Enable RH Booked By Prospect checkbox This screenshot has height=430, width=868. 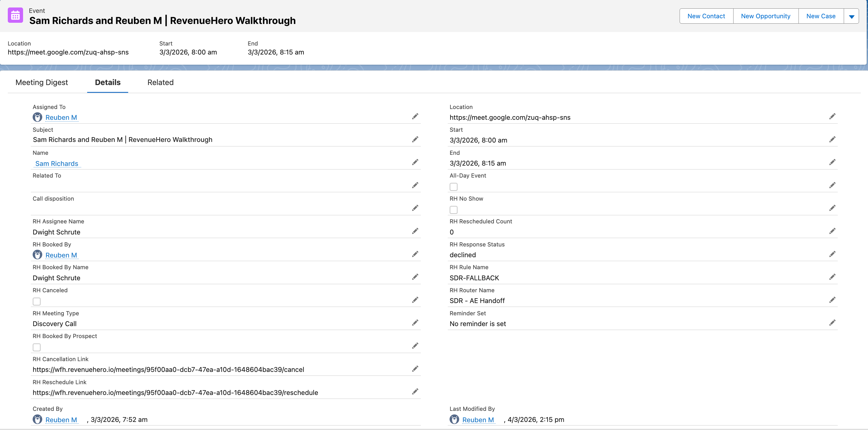[x=37, y=347]
